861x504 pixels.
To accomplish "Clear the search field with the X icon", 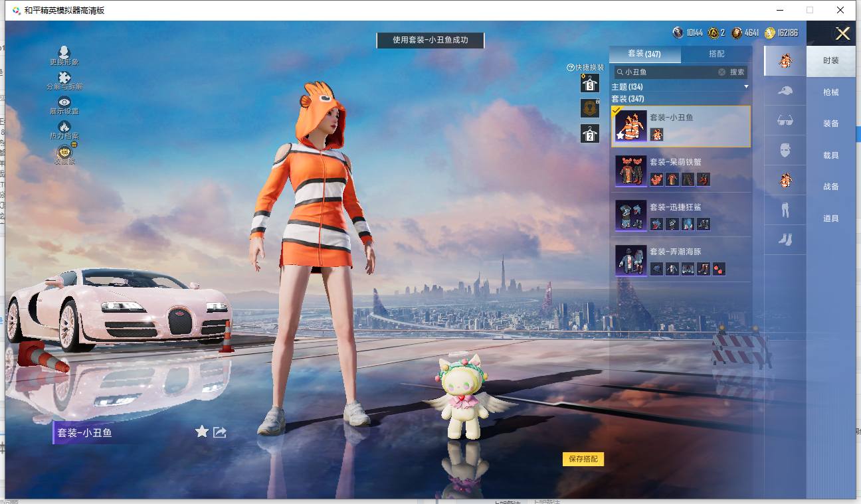I will coord(721,72).
